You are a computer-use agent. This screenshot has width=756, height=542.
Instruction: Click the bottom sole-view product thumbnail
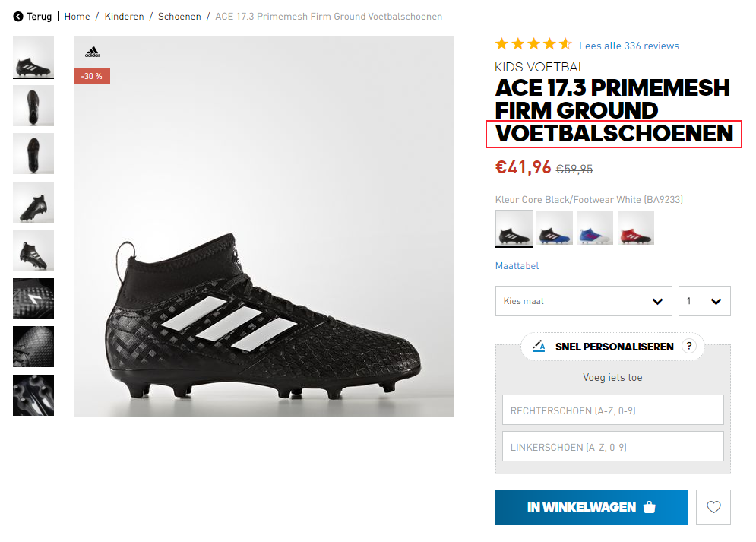[33, 395]
